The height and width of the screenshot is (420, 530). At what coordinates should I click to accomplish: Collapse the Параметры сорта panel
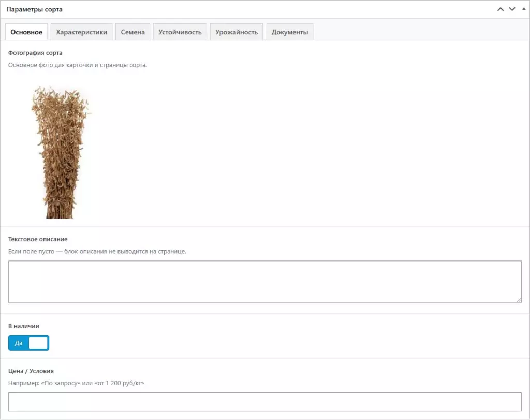click(524, 9)
